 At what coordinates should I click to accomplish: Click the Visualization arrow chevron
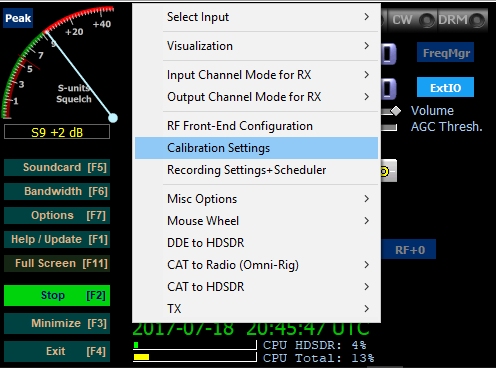[x=367, y=46]
